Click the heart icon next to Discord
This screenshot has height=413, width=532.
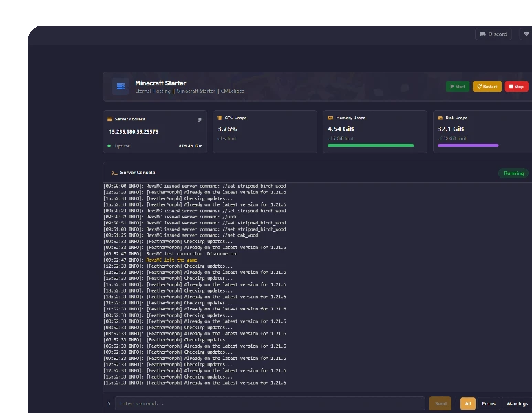click(526, 34)
